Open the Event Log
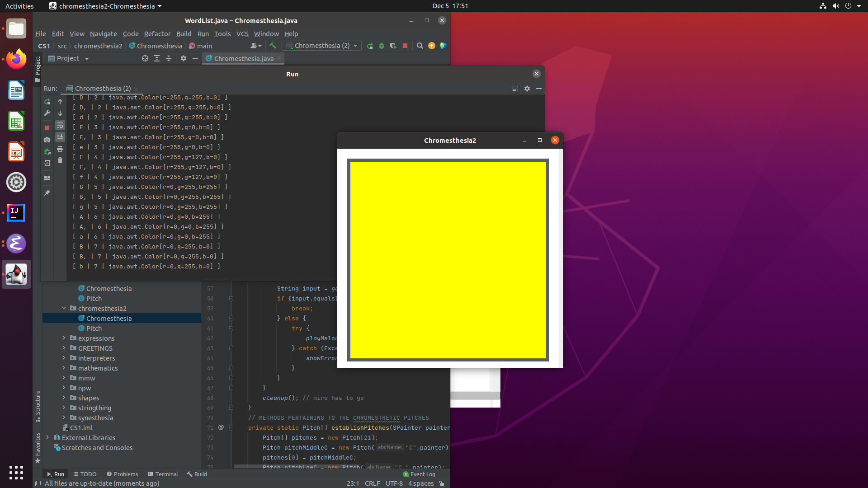This screenshot has width=868, height=488. (x=419, y=474)
